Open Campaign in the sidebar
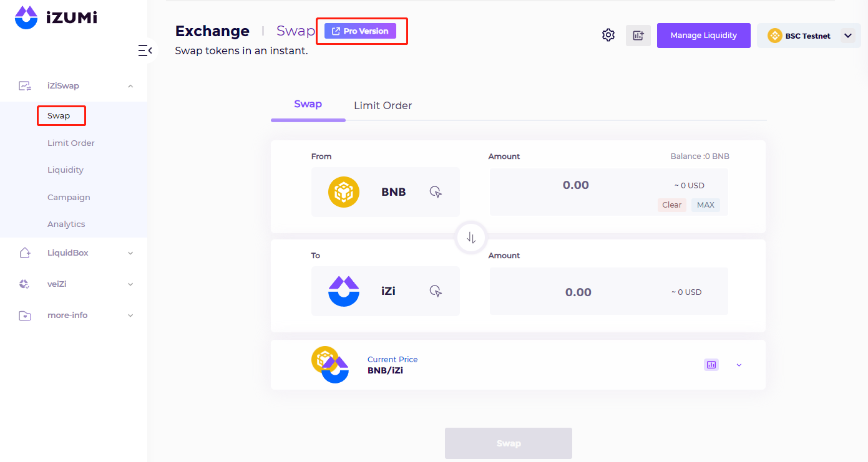 [x=69, y=197]
